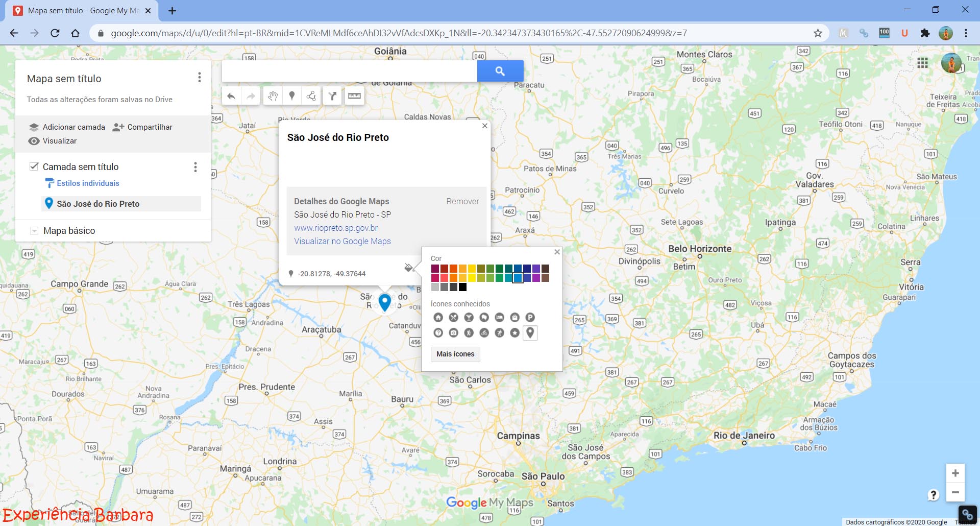The image size is (980, 526).
Task: Select the add directions tool
Action: tap(332, 96)
